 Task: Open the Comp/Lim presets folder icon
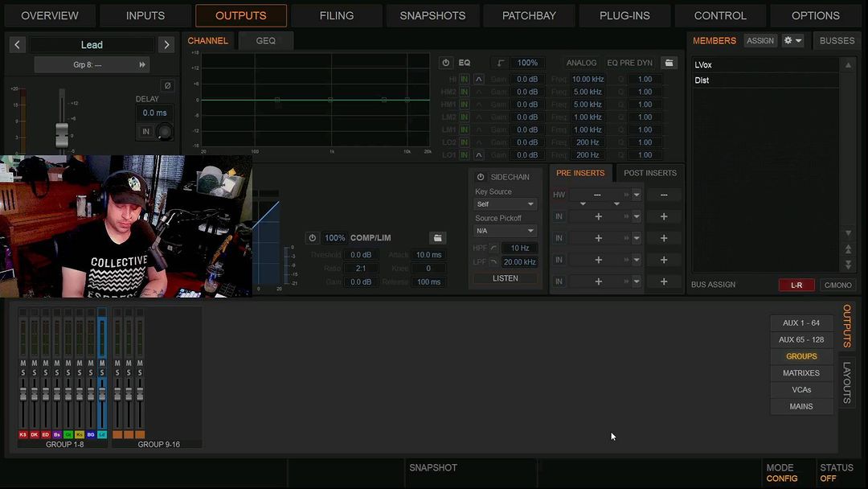(x=437, y=238)
